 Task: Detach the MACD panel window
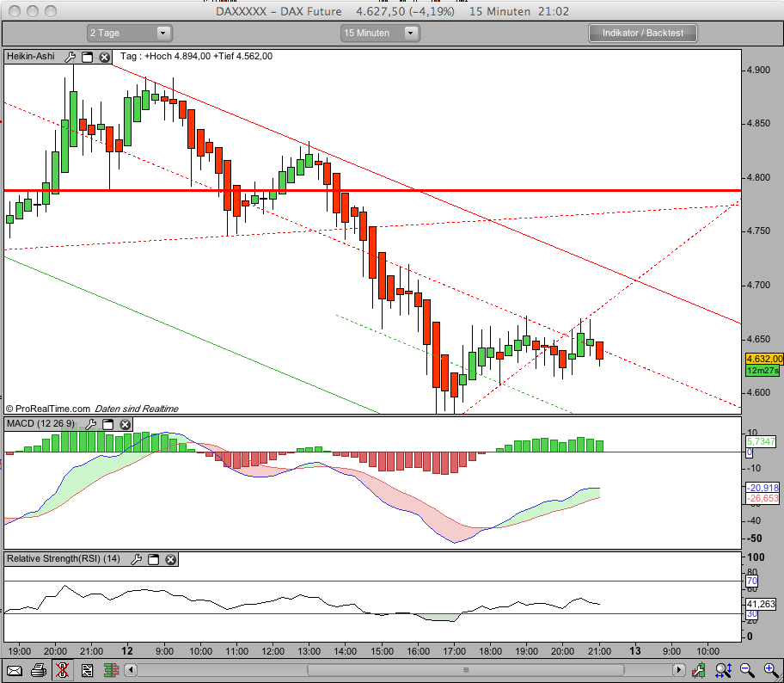coord(107,424)
